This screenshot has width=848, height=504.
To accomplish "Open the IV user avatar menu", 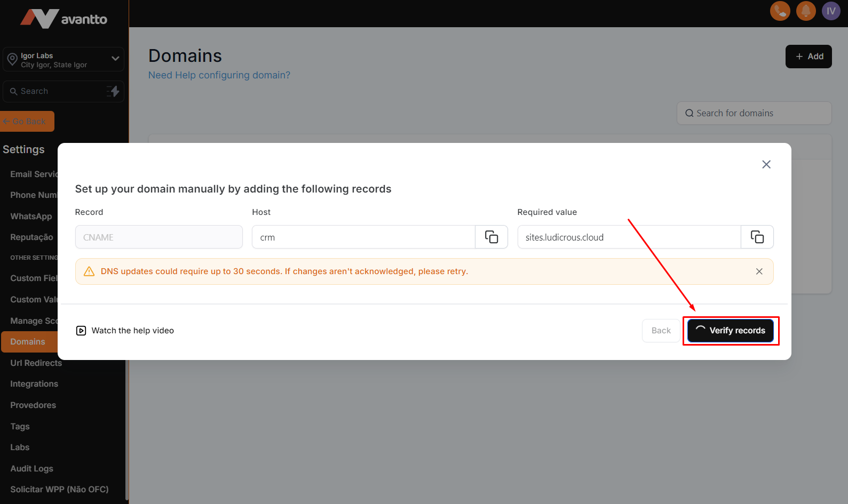I will point(830,11).
